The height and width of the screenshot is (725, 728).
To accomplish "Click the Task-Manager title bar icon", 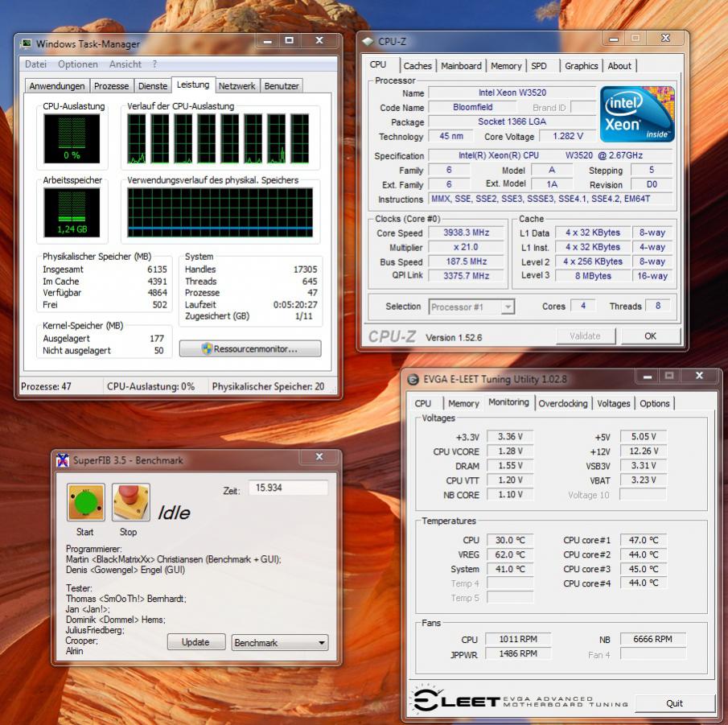I will pyautogui.click(x=26, y=43).
